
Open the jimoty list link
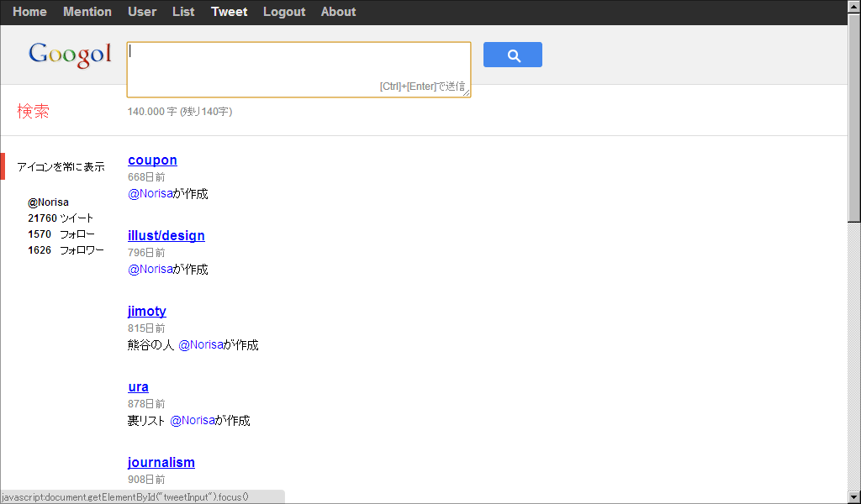[x=147, y=311]
